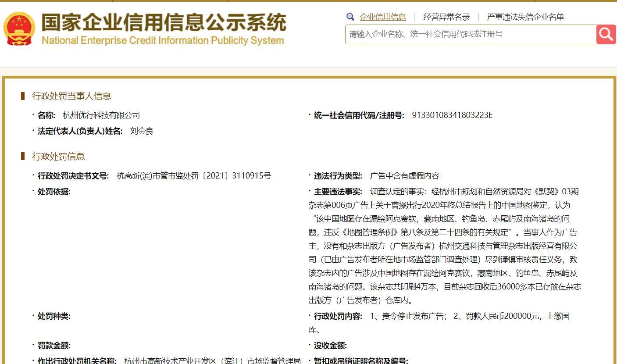
Task: Click the 处罚依据 label
Action: 54,192
